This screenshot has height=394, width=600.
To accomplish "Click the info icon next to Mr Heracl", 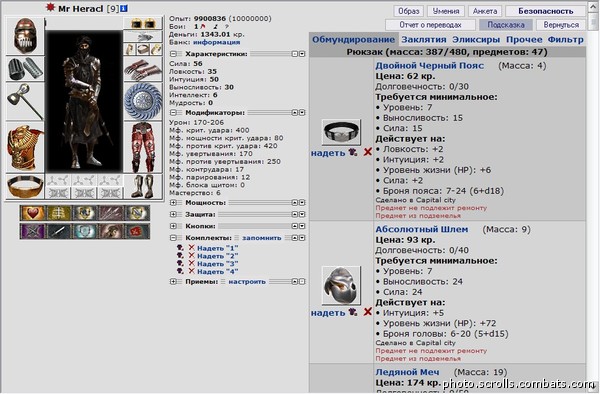I will point(124,8).
